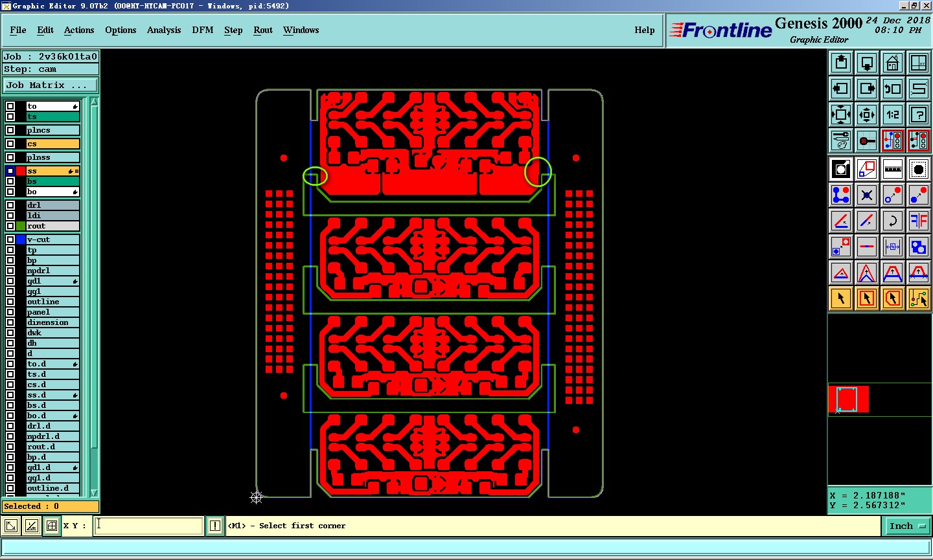
Task: Click the dimension resize tool icon
Action: [893, 247]
